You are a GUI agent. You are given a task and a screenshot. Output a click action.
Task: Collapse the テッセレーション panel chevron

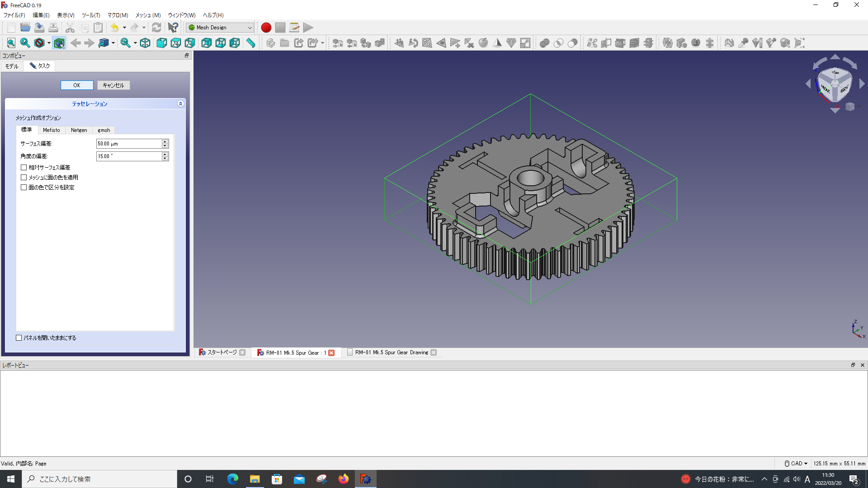(180, 104)
